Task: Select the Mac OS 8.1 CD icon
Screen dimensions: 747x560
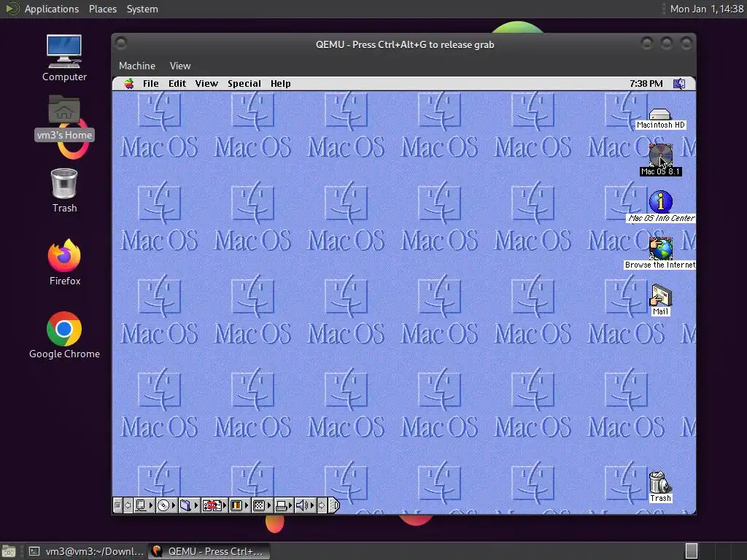Action: 660,160
